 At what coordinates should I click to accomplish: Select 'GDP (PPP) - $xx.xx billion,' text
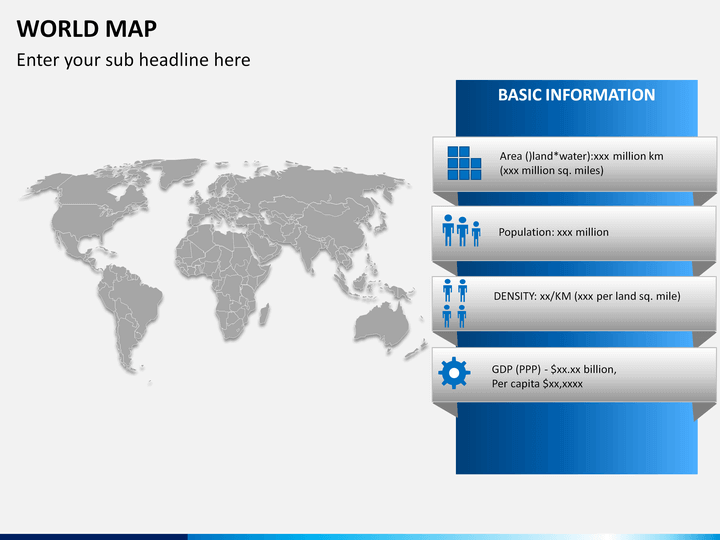554,369
